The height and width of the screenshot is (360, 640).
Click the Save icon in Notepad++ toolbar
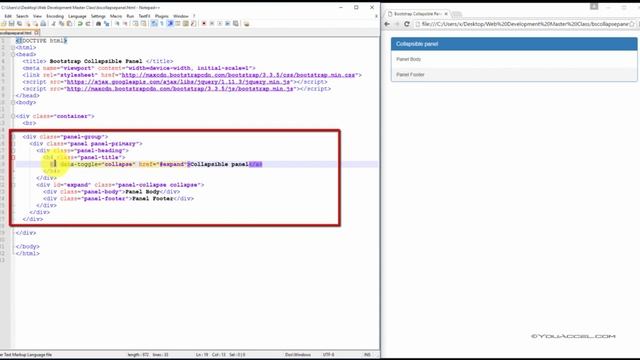pos(11,24)
